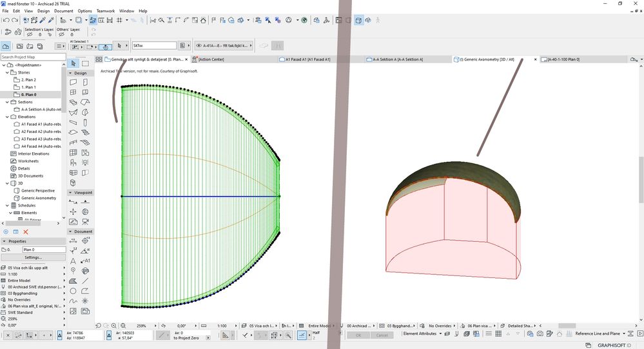Image resolution: width=644 pixels, height=349 pixels.
Task: Select the Arrow selection tool
Action: point(73,63)
